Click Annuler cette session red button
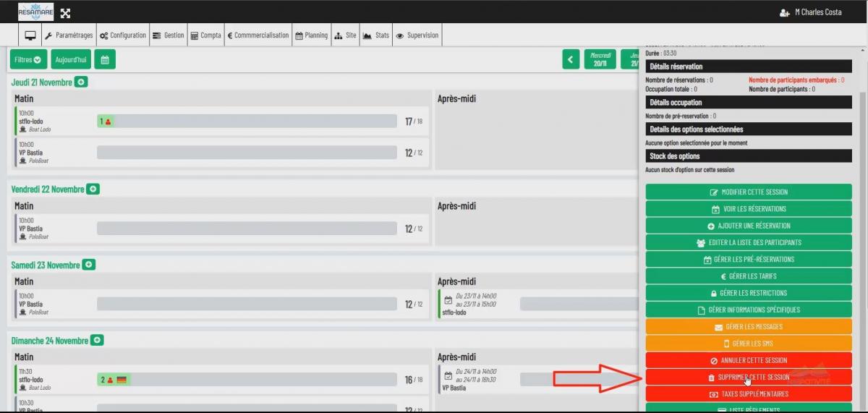This screenshot has height=413, width=868. point(749,360)
